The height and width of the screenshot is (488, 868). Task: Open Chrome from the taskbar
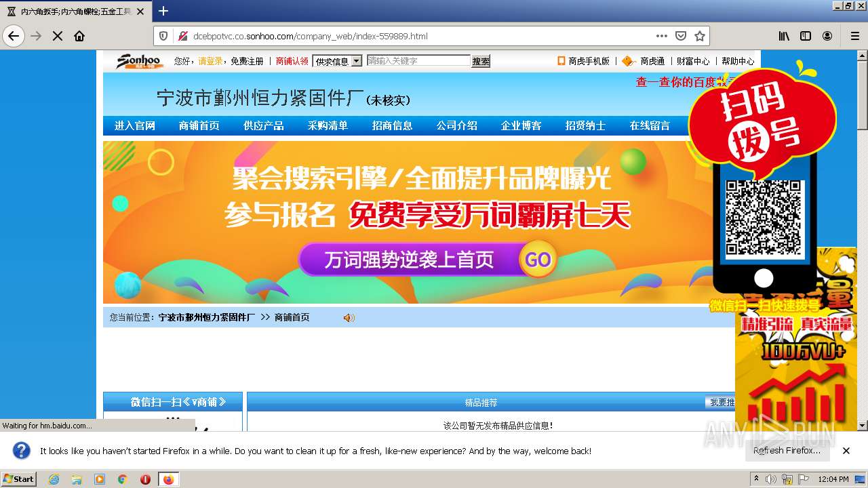click(123, 479)
